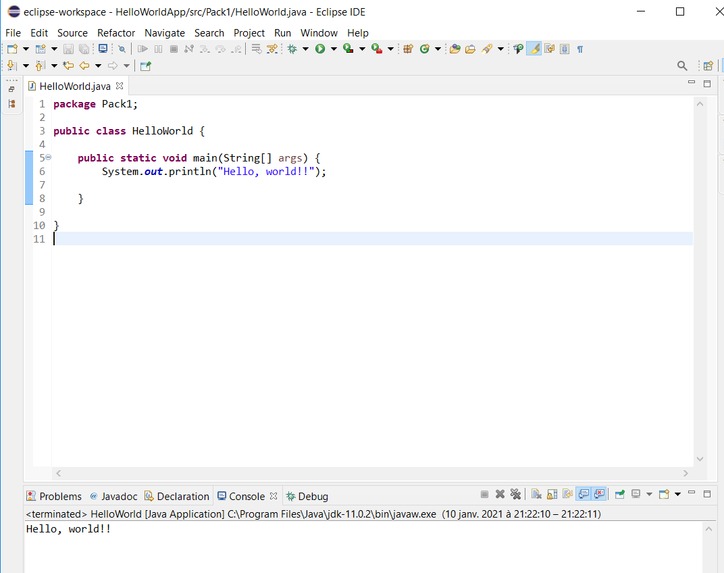The width and height of the screenshot is (724, 573).
Task: Click the Terminate debug icon in main toolbar
Action: pyautogui.click(x=174, y=49)
